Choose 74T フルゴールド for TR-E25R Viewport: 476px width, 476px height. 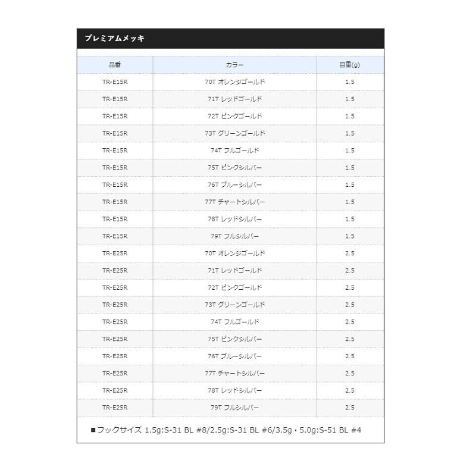234,322
